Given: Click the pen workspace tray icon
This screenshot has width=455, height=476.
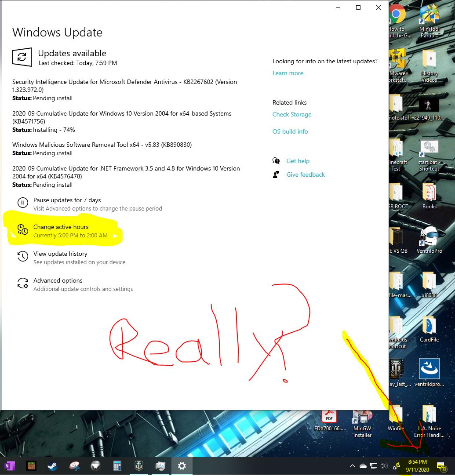Looking at the screenshot, I should (396, 466).
